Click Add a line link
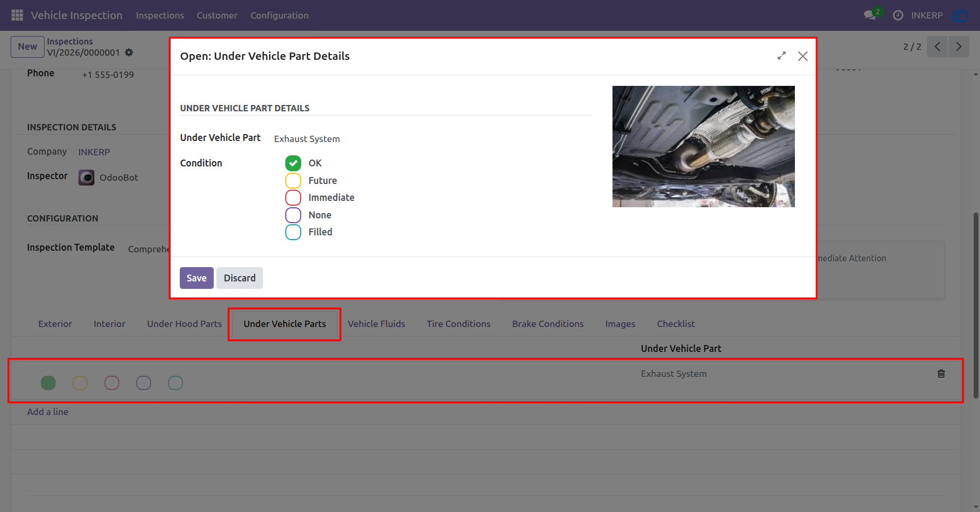Viewport: 980px width, 512px height. click(48, 412)
